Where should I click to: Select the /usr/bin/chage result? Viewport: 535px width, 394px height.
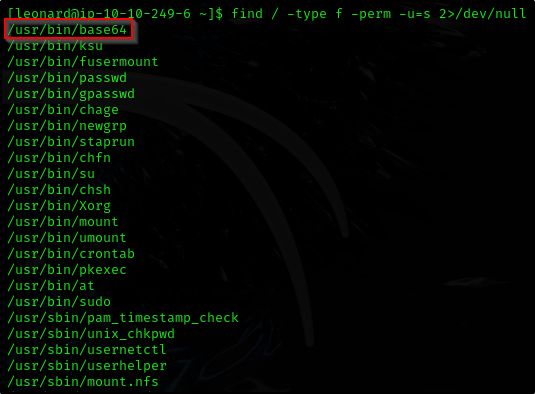click(63, 110)
